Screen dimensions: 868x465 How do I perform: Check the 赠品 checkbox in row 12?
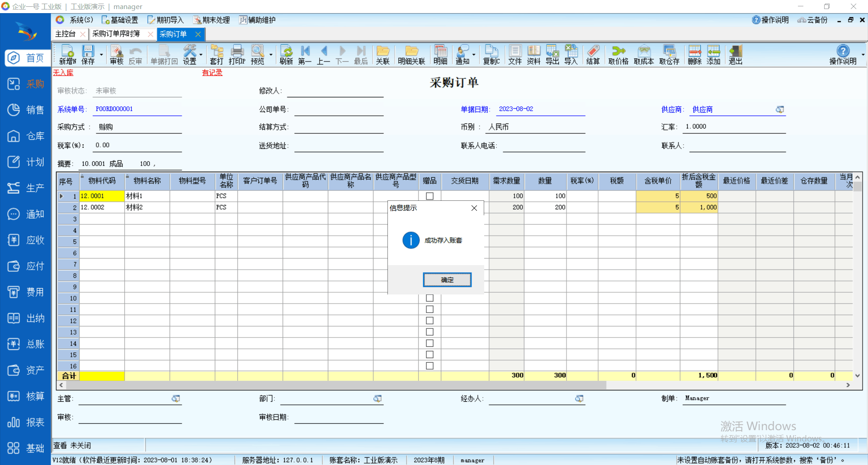[x=429, y=321]
